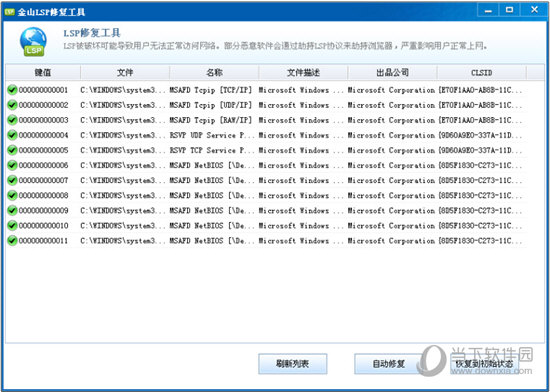Sort by the 文件描述 column header
This screenshot has width=550, height=392.
coord(303,73)
